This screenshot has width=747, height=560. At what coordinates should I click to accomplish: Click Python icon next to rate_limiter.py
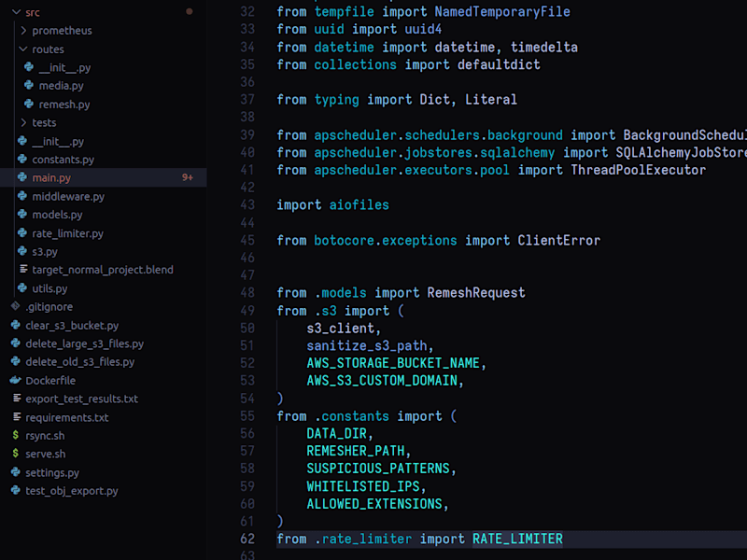[x=22, y=232]
